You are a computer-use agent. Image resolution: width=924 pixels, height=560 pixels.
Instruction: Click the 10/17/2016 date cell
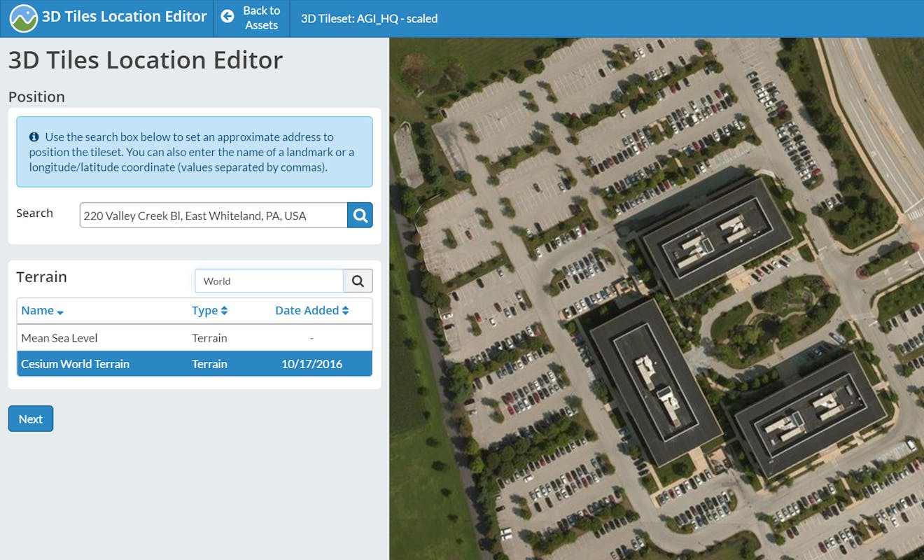coord(311,364)
